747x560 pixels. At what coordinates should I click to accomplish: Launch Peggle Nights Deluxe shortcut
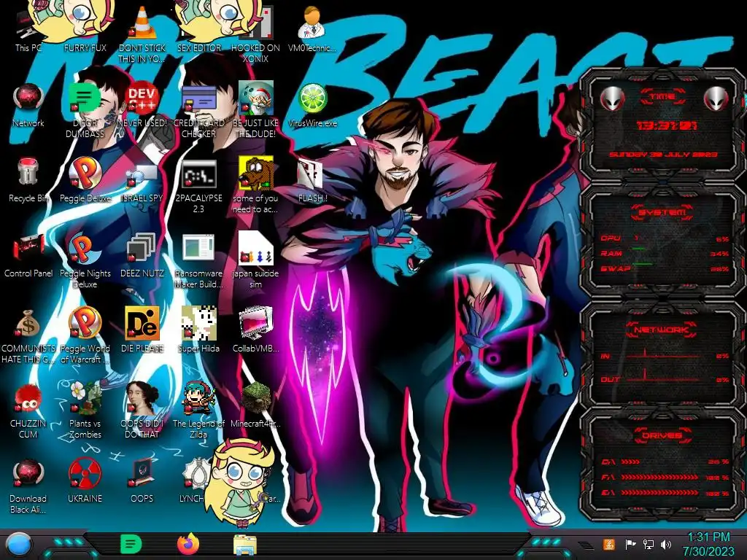click(x=85, y=261)
